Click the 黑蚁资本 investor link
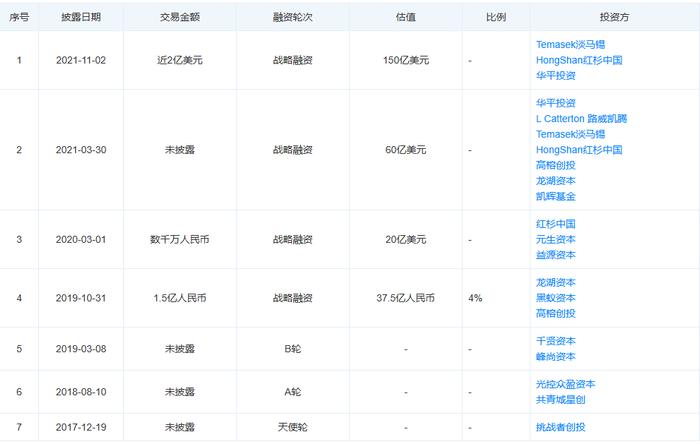The image size is (700, 444). coord(556,298)
